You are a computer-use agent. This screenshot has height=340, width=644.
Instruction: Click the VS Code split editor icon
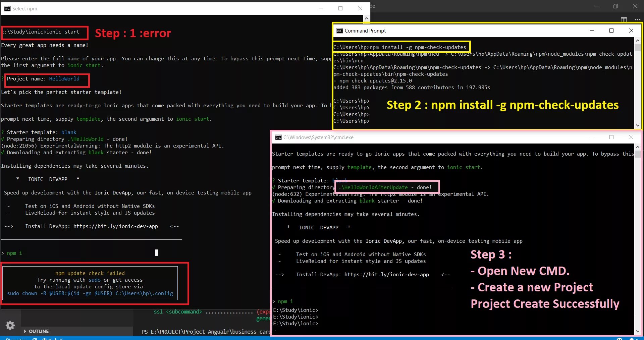point(624,20)
